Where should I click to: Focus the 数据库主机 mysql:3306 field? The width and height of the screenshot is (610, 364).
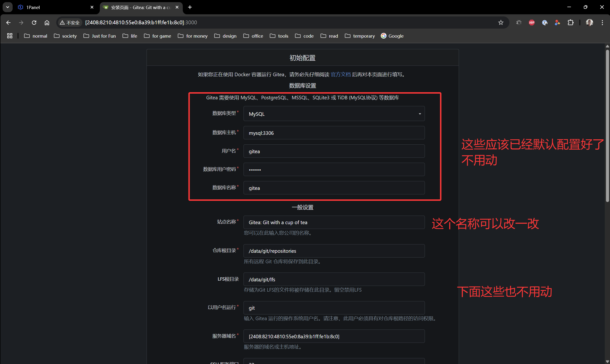(x=334, y=133)
